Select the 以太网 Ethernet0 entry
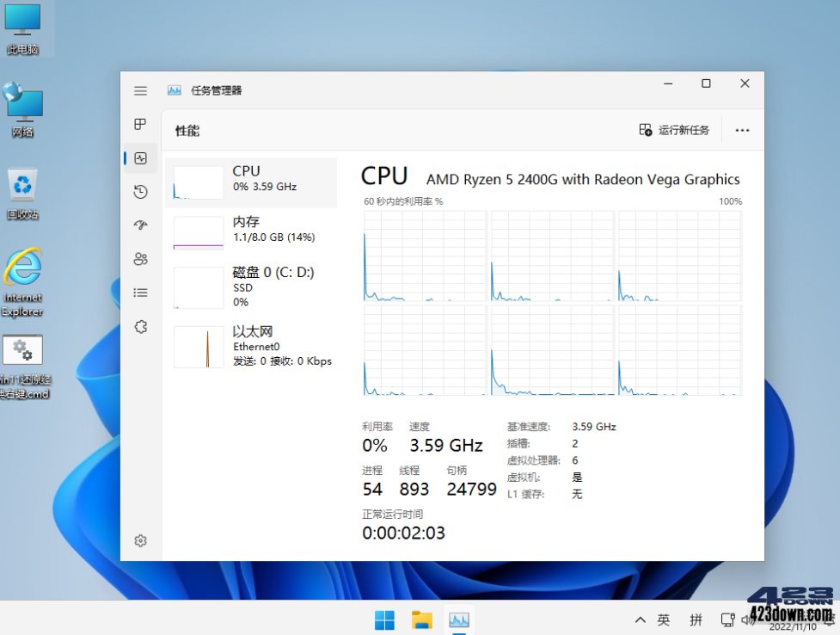840x635 pixels. pyautogui.click(x=251, y=347)
